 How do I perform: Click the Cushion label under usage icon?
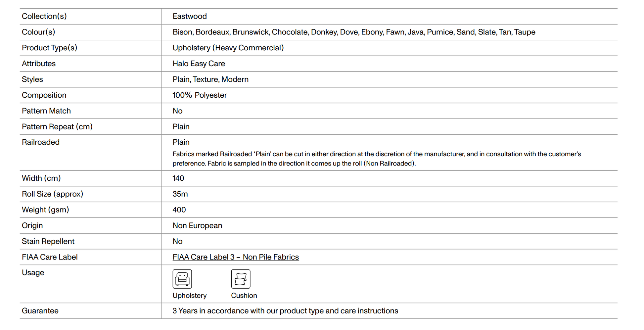[x=244, y=296]
